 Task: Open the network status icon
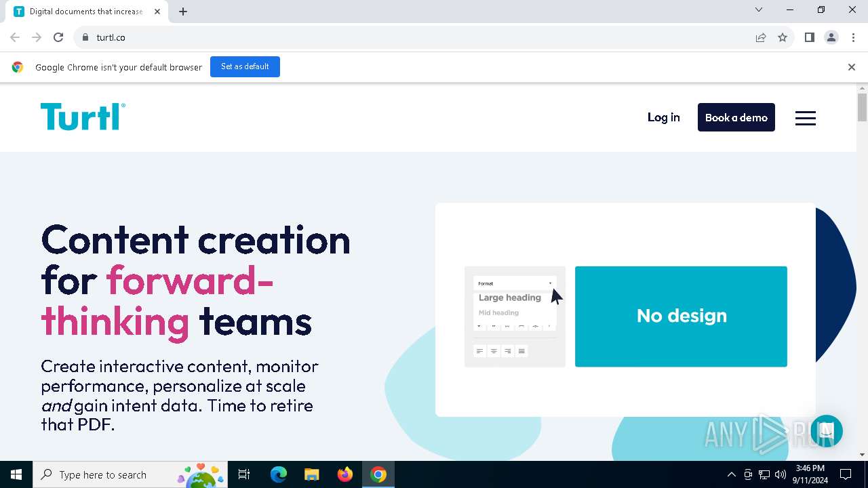764,474
